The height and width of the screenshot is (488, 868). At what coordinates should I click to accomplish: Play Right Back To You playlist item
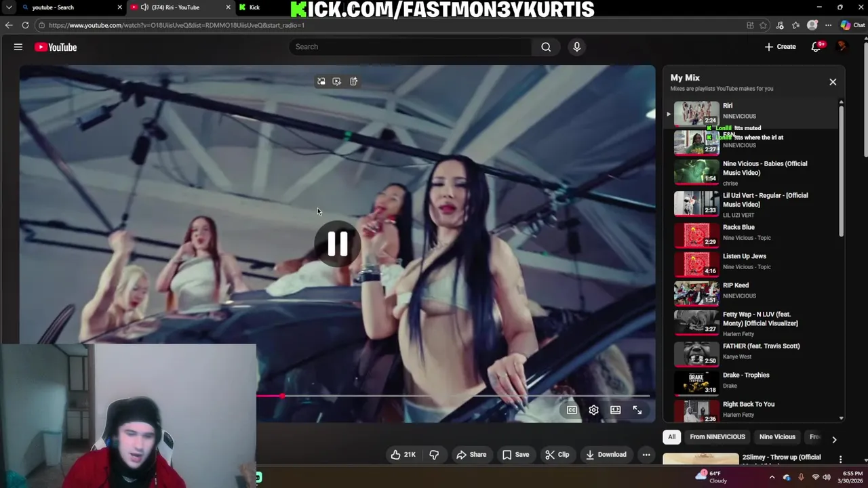pos(751,411)
